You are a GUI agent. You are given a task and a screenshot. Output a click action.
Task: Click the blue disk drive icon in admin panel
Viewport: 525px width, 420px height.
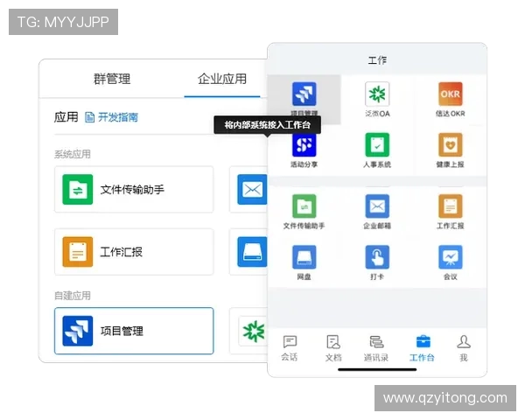(x=252, y=252)
